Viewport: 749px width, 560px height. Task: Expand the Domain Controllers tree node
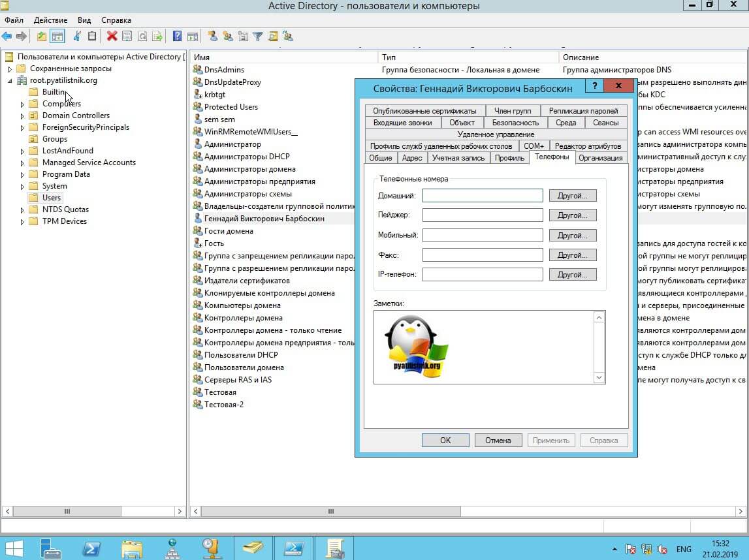point(22,116)
